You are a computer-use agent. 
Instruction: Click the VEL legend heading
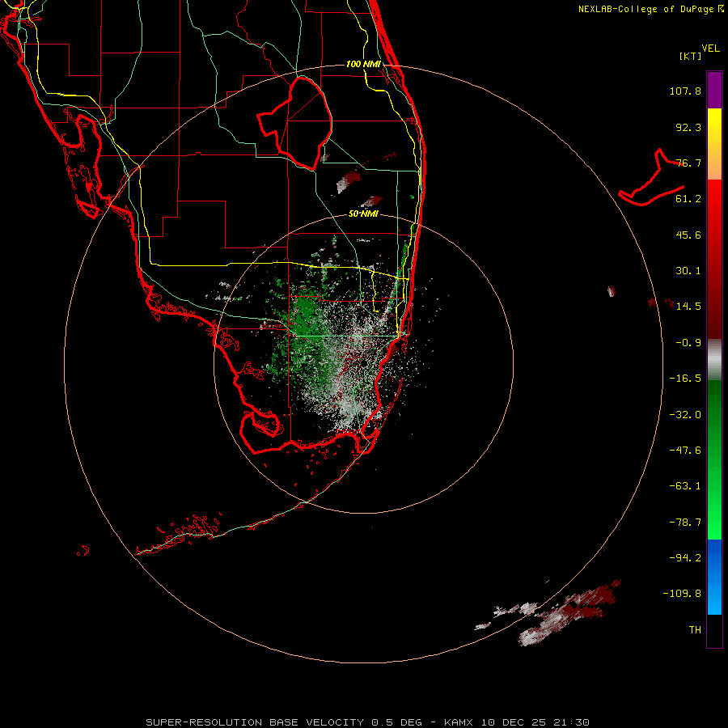710,49
